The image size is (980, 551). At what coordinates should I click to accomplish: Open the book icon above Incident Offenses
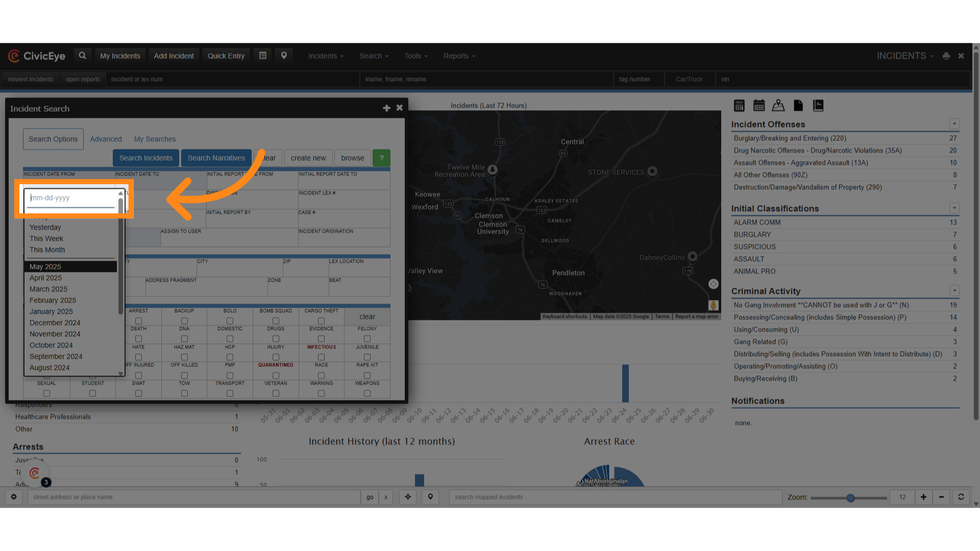[818, 106]
